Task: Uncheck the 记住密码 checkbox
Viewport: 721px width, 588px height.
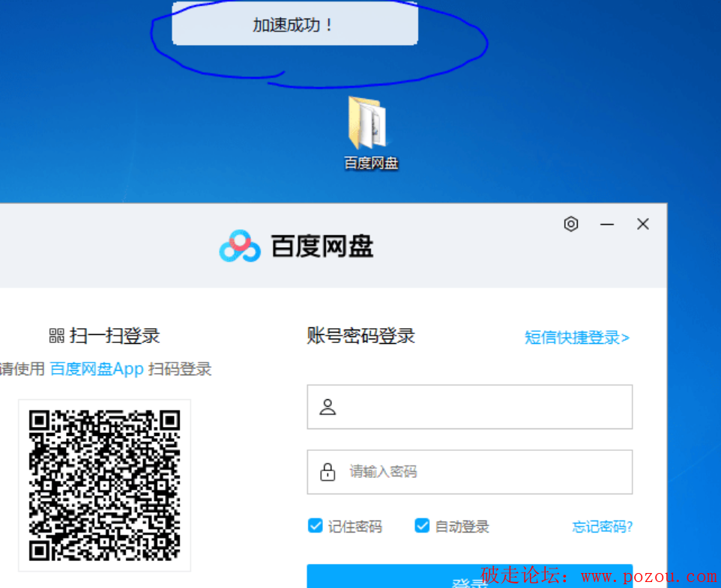Action: click(316, 526)
